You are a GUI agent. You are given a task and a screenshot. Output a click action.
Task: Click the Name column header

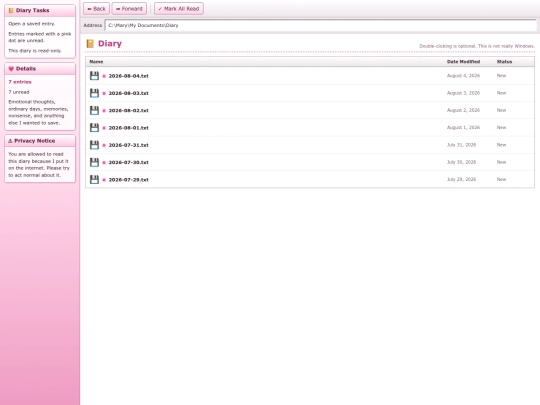tap(96, 62)
